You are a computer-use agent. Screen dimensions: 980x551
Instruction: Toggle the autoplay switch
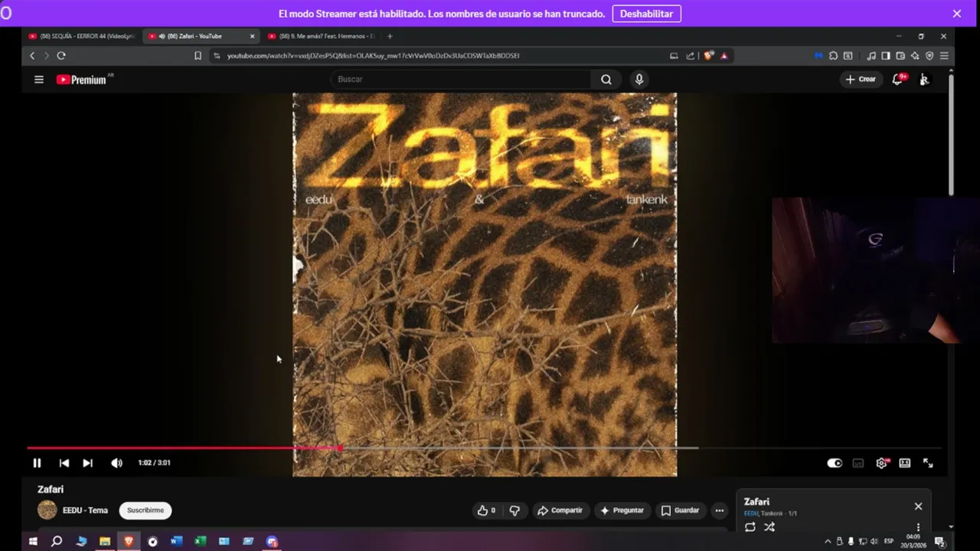point(835,463)
